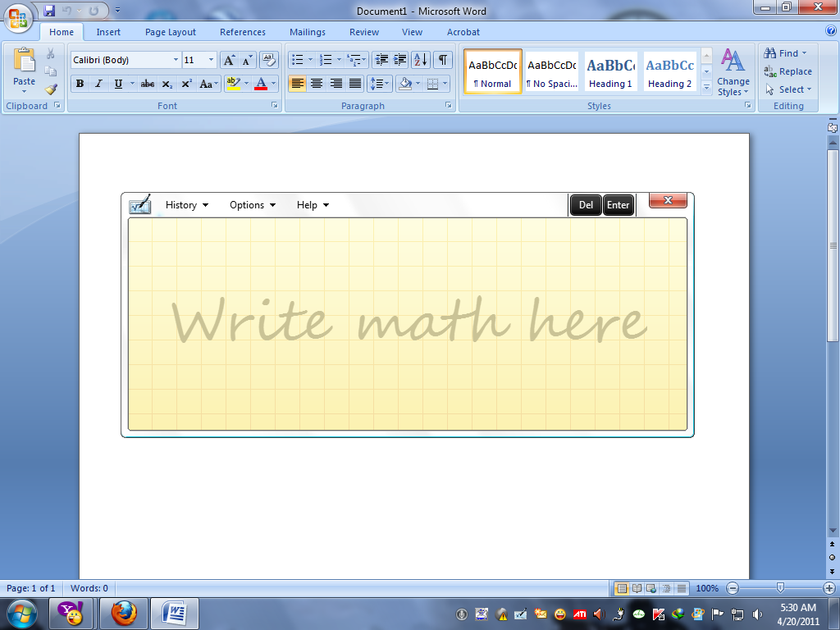Viewport: 840px width, 630px height.
Task: Apply No Spacing style
Action: point(552,72)
